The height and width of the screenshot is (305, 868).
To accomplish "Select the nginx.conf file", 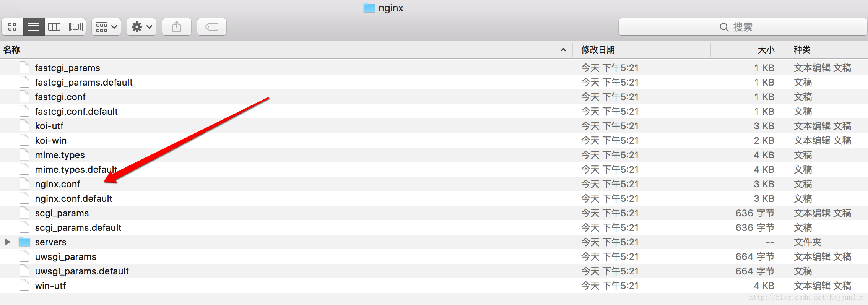I will pos(57,184).
